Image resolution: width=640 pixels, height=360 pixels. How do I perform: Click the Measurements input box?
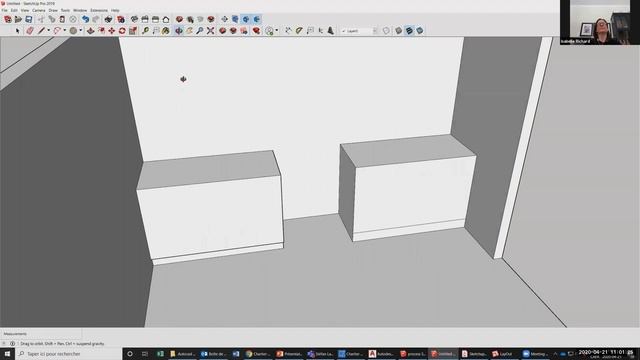(41, 333)
